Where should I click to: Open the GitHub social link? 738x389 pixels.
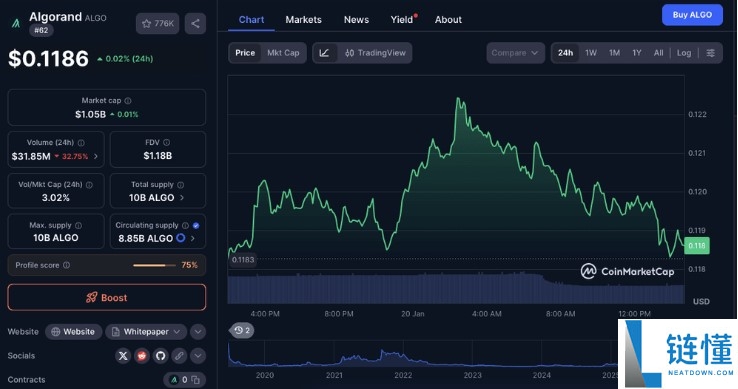pos(160,356)
